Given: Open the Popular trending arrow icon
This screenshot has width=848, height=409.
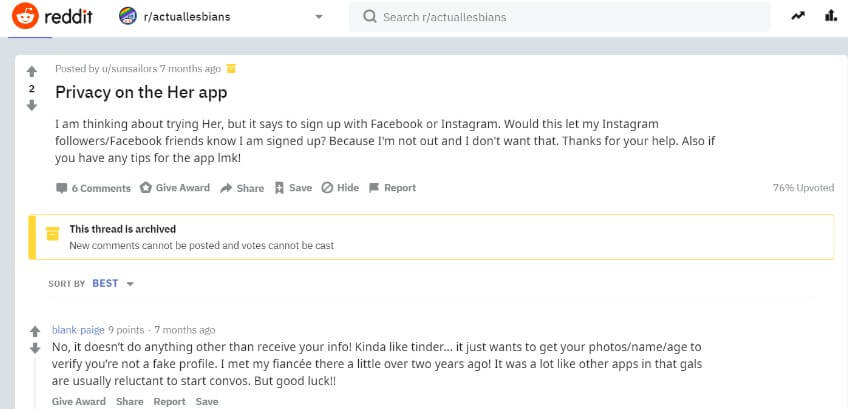Looking at the screenshot, I should click(798, 16).
